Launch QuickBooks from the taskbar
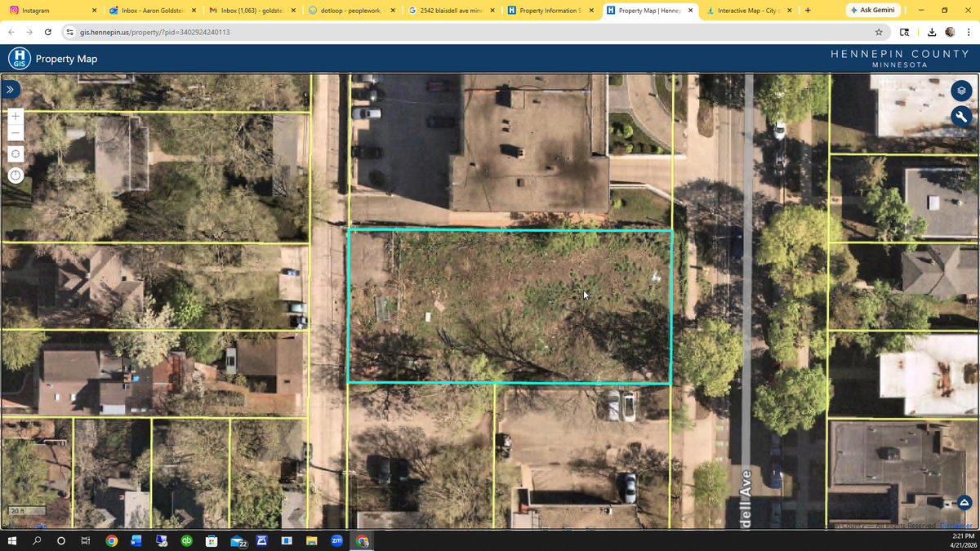 click(x=186, y=540)
